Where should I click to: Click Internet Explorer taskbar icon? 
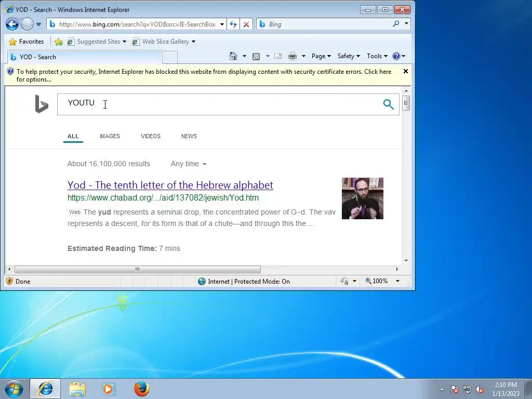45,389
